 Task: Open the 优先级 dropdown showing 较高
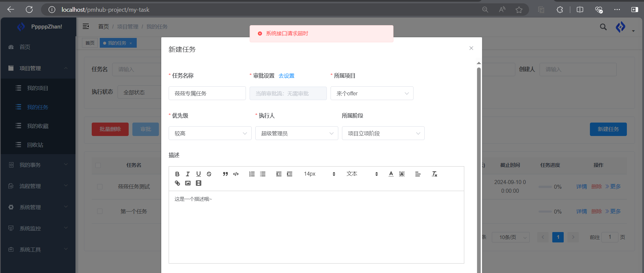tap(210, 133)
